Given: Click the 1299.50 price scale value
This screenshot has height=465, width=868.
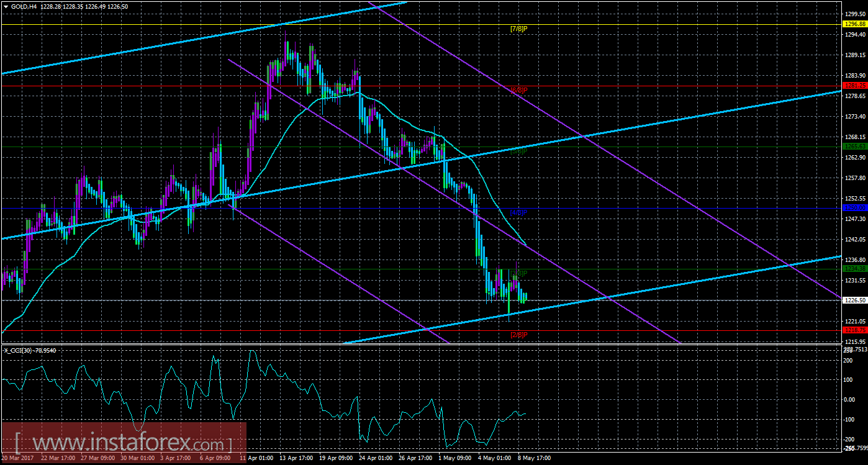Looking at the screenshot, I should tap(855, 14).
